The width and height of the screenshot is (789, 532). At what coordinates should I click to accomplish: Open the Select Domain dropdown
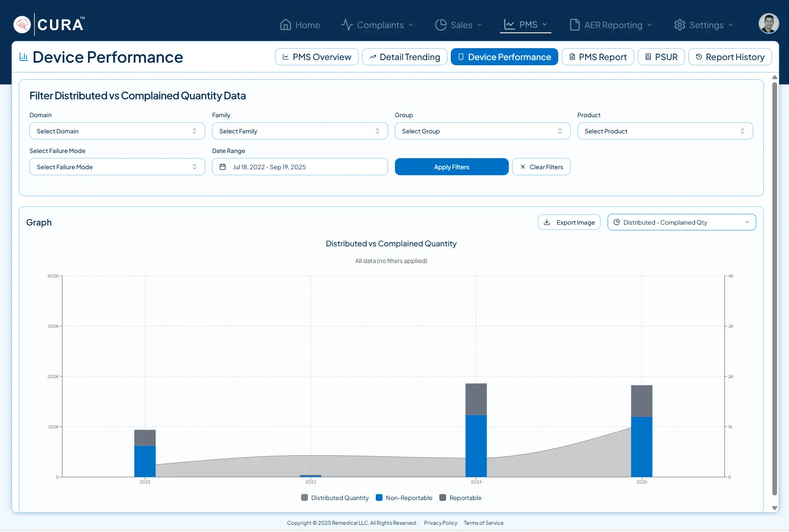[x=117, y=131]
